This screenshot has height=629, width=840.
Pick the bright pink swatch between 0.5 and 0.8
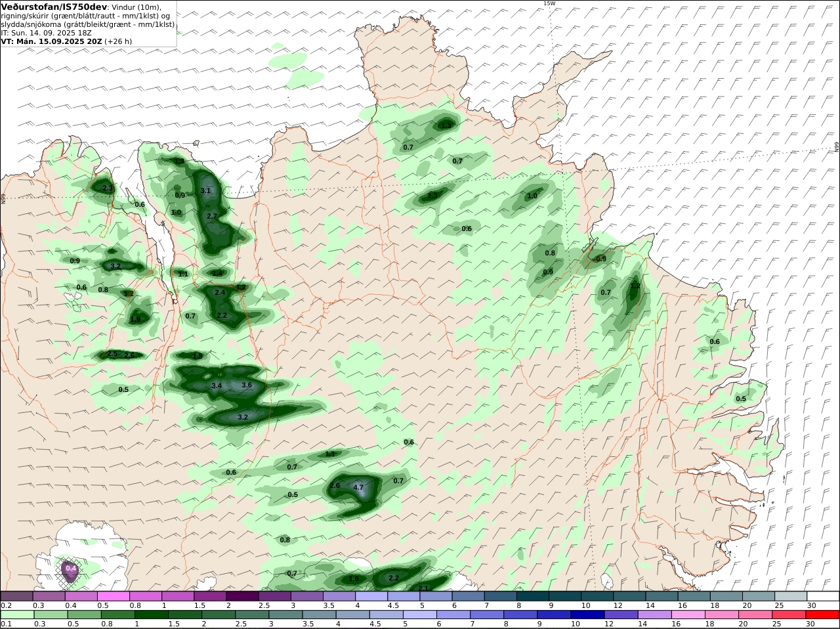coord(114,596)
